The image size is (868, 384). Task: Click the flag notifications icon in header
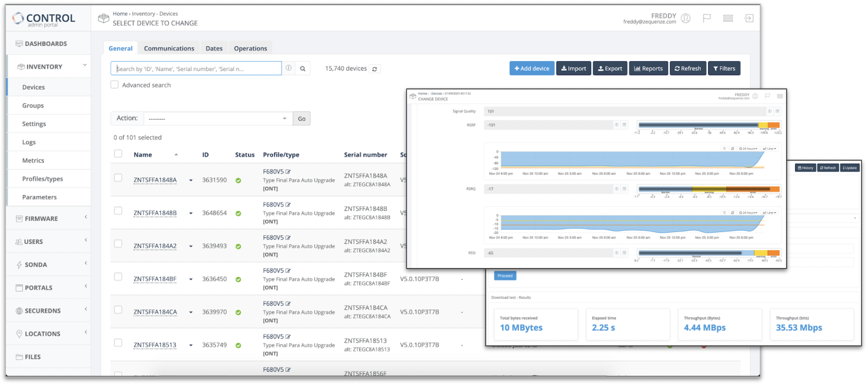[706, 18]
